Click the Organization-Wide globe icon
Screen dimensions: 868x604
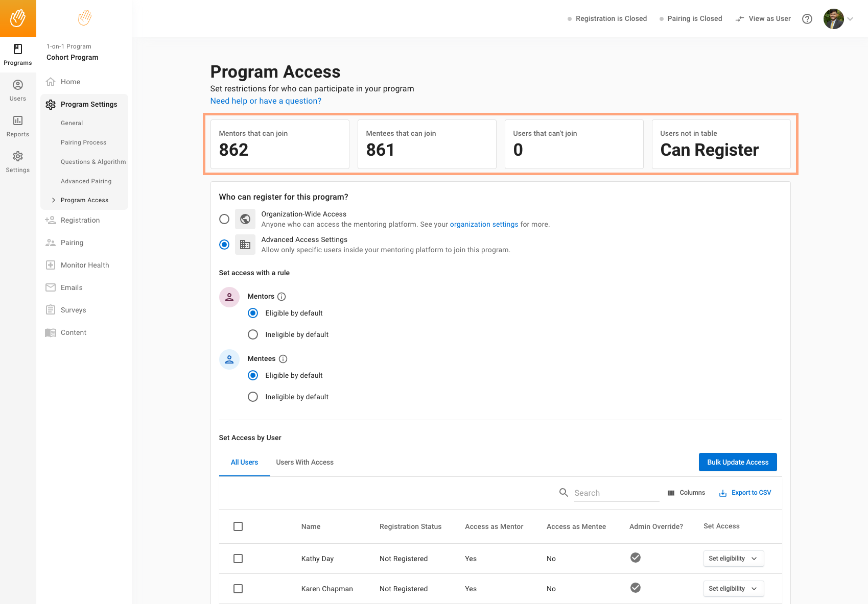[245, 219]
